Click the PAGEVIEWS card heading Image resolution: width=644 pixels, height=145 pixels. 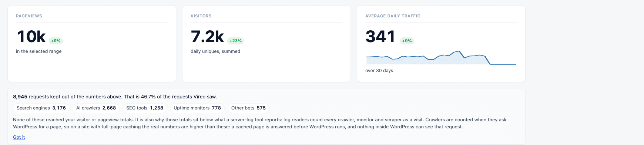[29, 16]
